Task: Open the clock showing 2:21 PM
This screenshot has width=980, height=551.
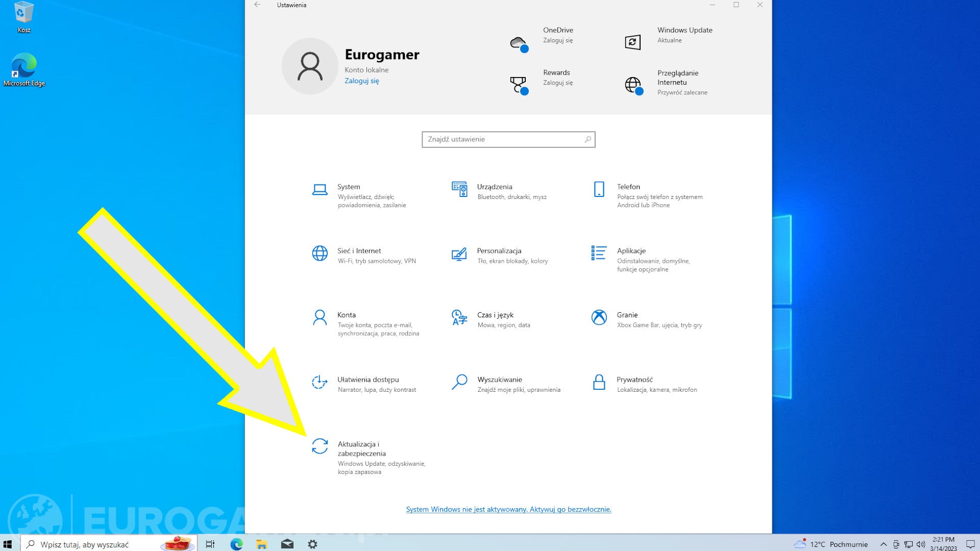Action: (943, 544)
